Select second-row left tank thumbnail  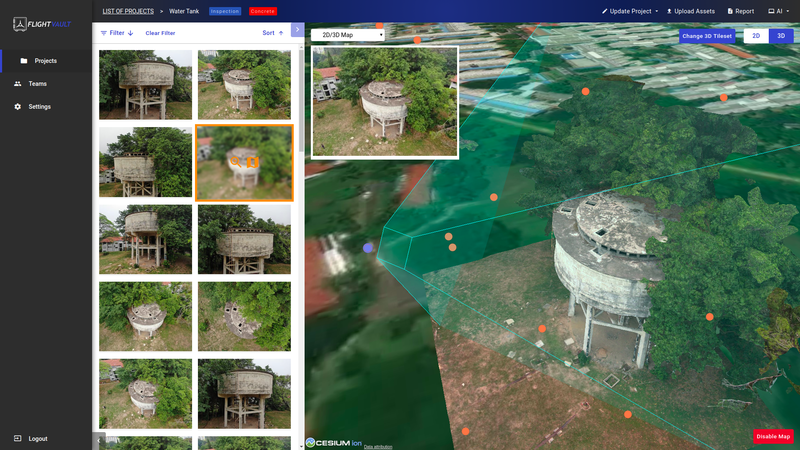[145, 162]
